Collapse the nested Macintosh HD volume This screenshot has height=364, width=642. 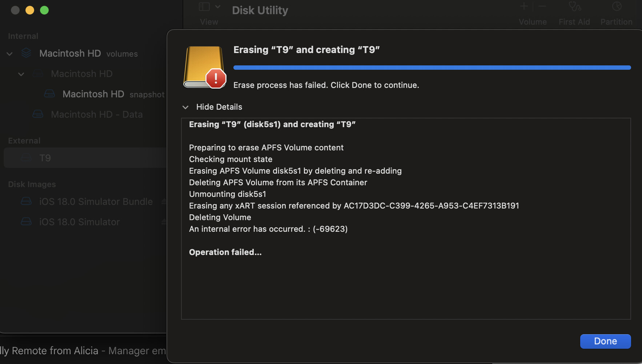[x=21, y=74]
